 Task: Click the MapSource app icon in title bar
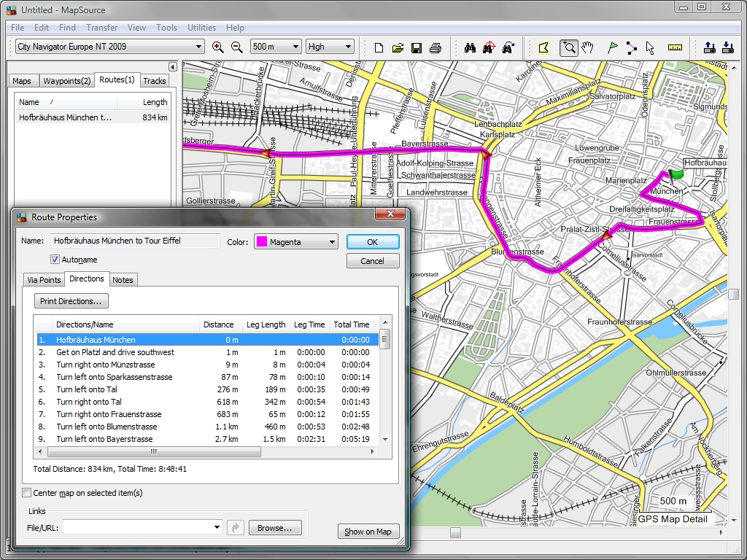pyautogui.click(x=12, y=10)
